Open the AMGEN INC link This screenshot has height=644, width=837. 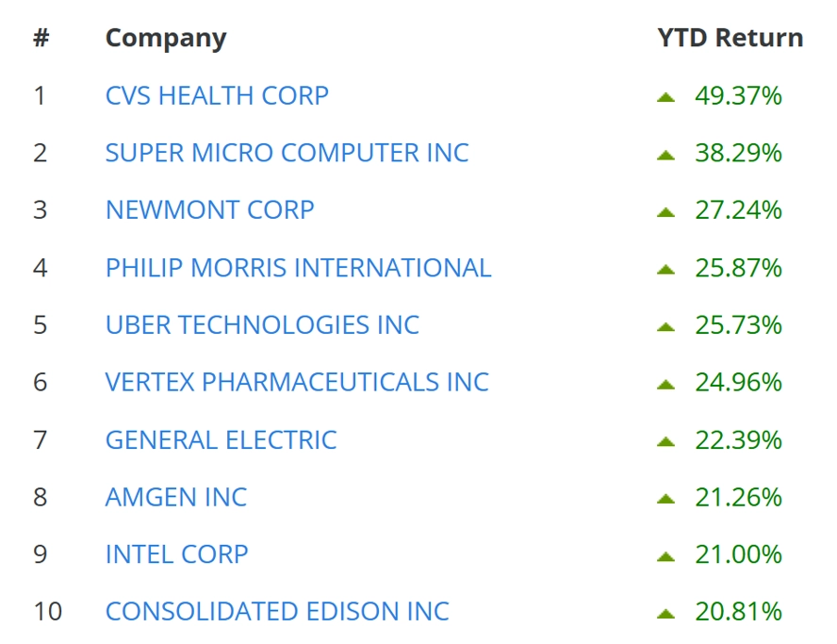pos(176,497)
